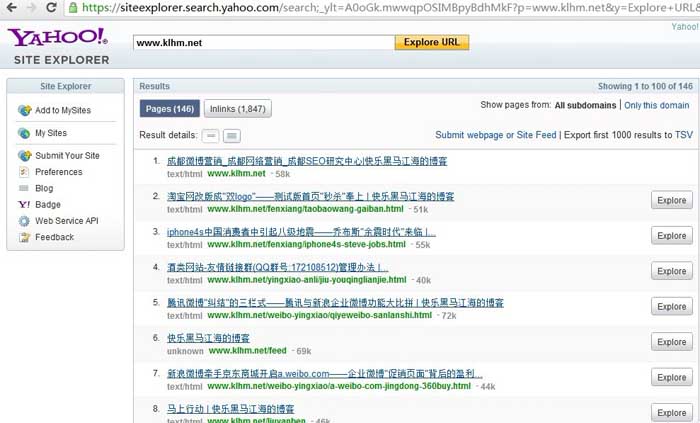
Task: Click Explore button for taobaowang-gaiban.html result
Action: click(x=671, y=200)
